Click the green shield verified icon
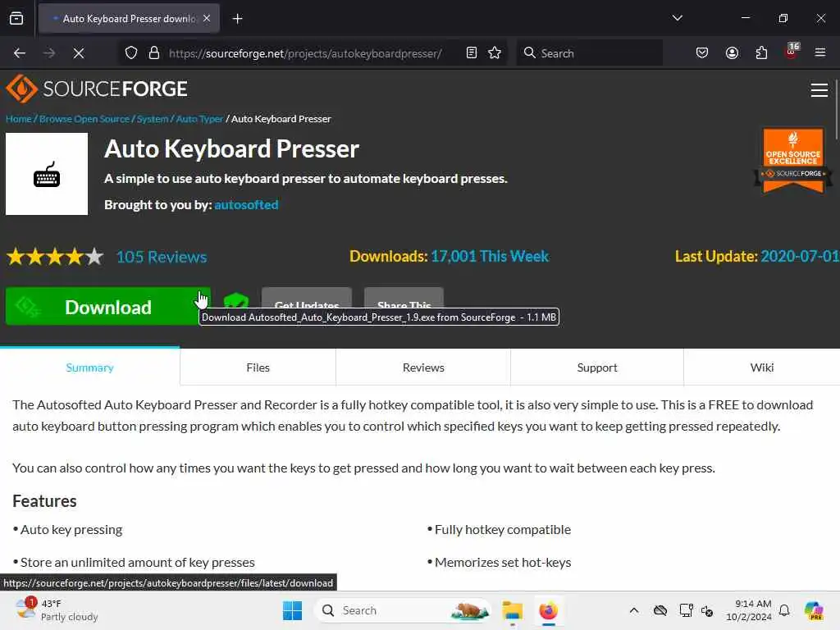This screenshot has width=840, height=630. coord(235,300)
